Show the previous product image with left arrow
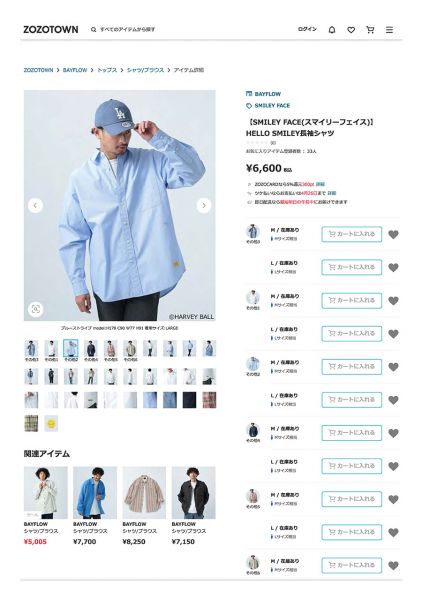 (x=35, y=205)
